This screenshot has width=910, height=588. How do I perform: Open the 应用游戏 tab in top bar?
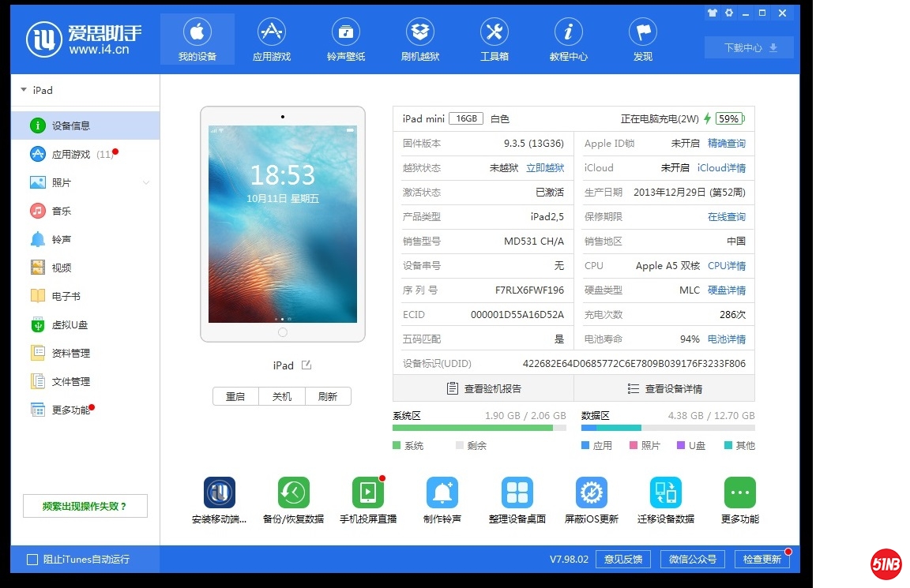click(272, 39)
